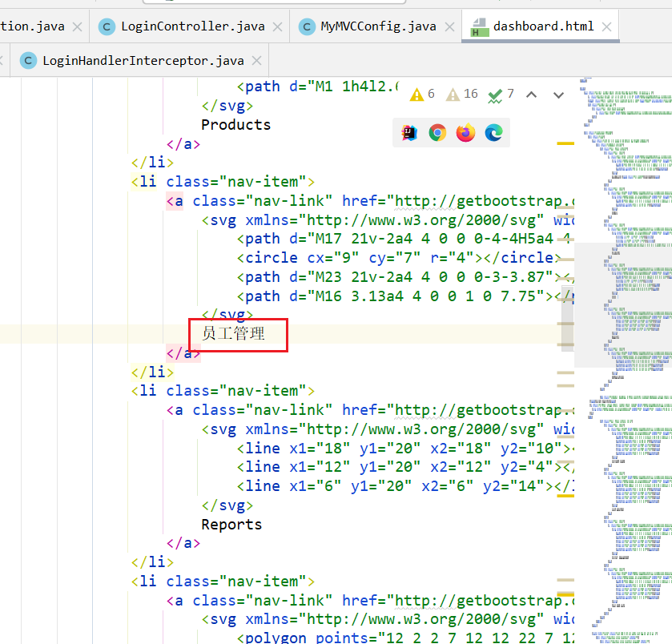Switch to the LoginController.java tab
This screenshot has height=644, width=672.
point(192,26)
